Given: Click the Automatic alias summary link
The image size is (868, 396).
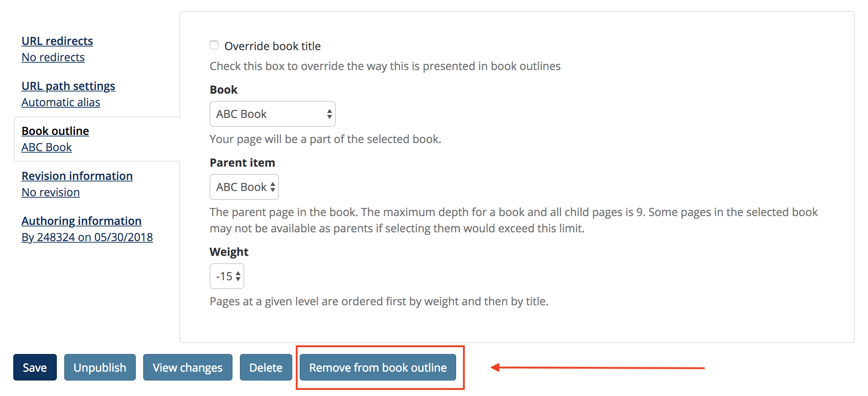Looking at the screenshot, I should 61,102.
